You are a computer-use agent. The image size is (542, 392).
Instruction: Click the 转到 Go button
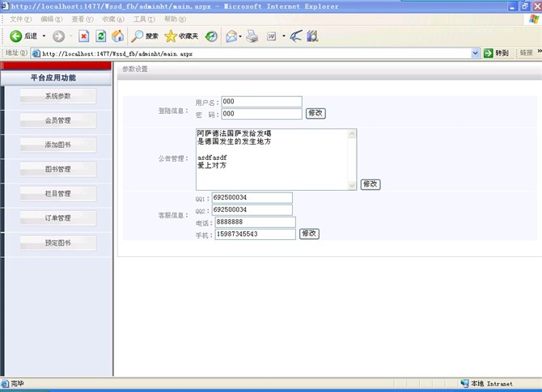coord(496,53)
